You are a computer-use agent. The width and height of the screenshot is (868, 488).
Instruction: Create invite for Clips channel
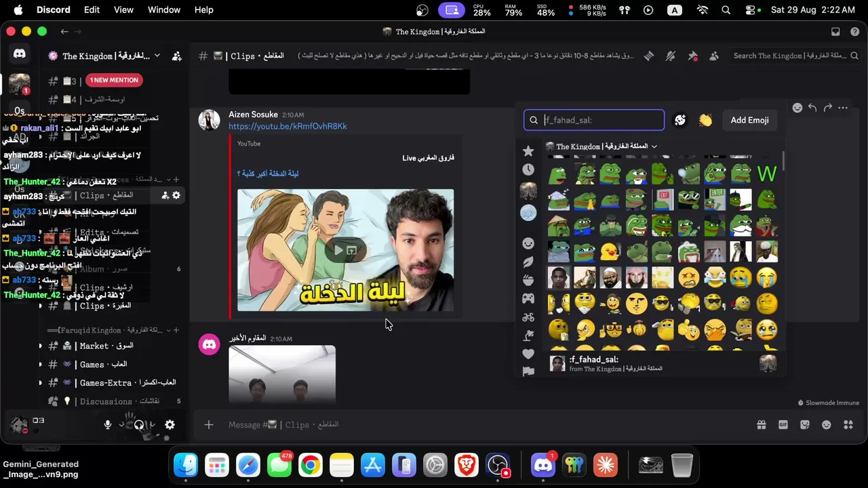click(x=165, y=196)
